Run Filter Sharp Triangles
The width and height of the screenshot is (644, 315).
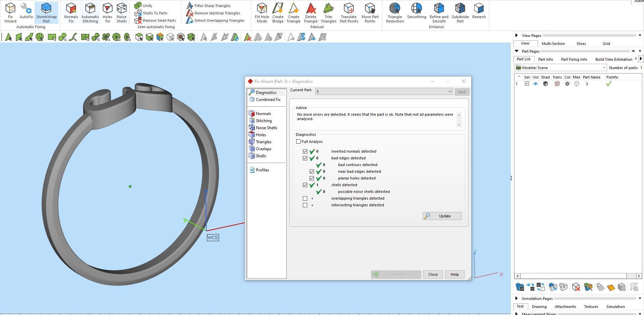point(209,6)
